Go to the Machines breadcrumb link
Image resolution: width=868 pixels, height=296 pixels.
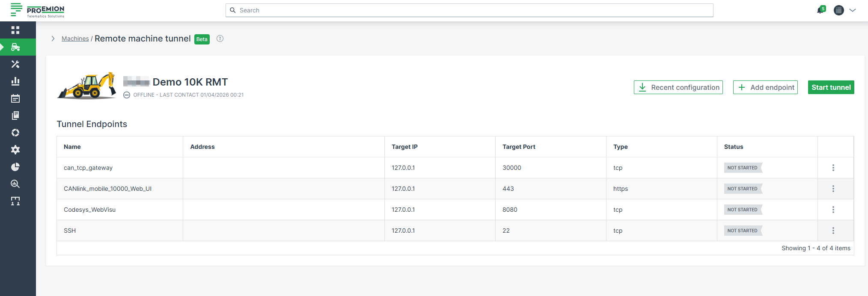(75, 38)
